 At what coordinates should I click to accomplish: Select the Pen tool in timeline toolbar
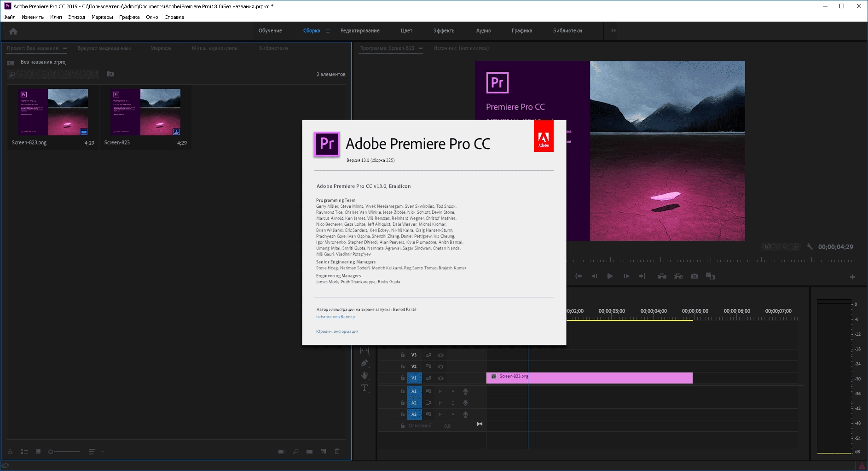click(365, 363)
